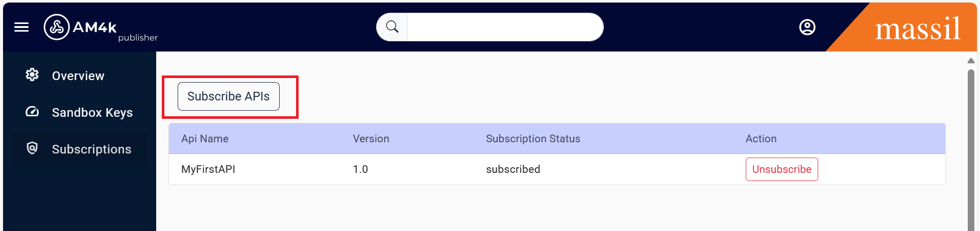This screenshot has width=980, height=231.
Task: Open the hamburger navigation menu
Action: coord(21,27)
